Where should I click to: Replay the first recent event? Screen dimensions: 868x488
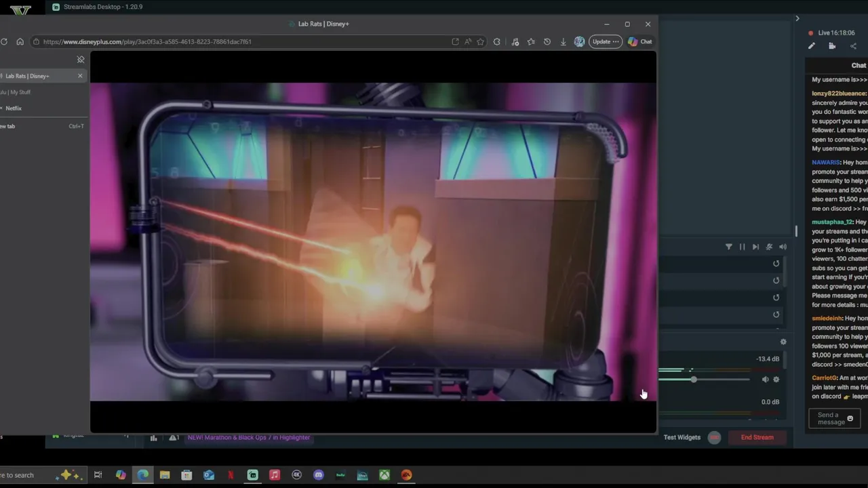coord(776,264)
